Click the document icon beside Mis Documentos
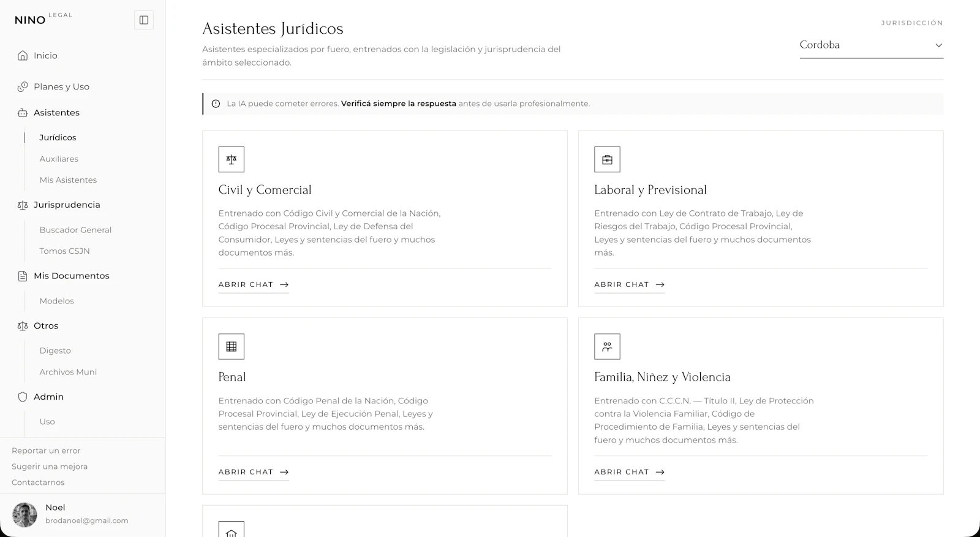This screenshot has height=537, width=980. click(23, 276)
